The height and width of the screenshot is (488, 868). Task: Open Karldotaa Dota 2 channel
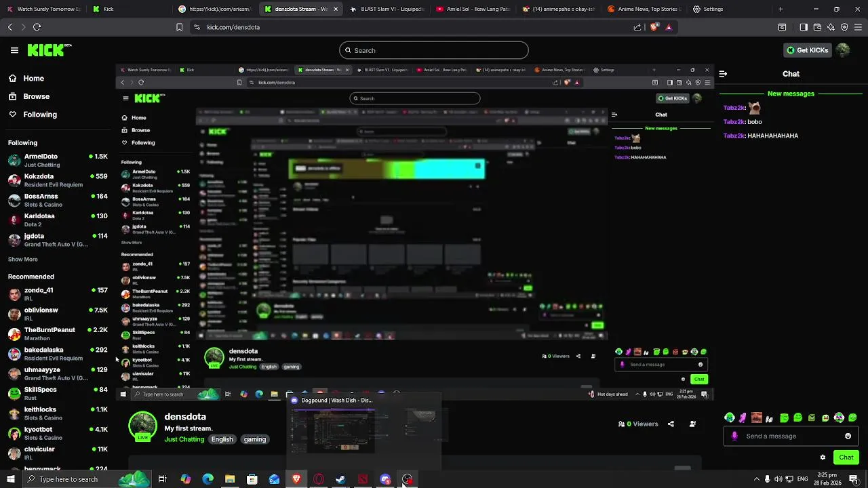58,220
